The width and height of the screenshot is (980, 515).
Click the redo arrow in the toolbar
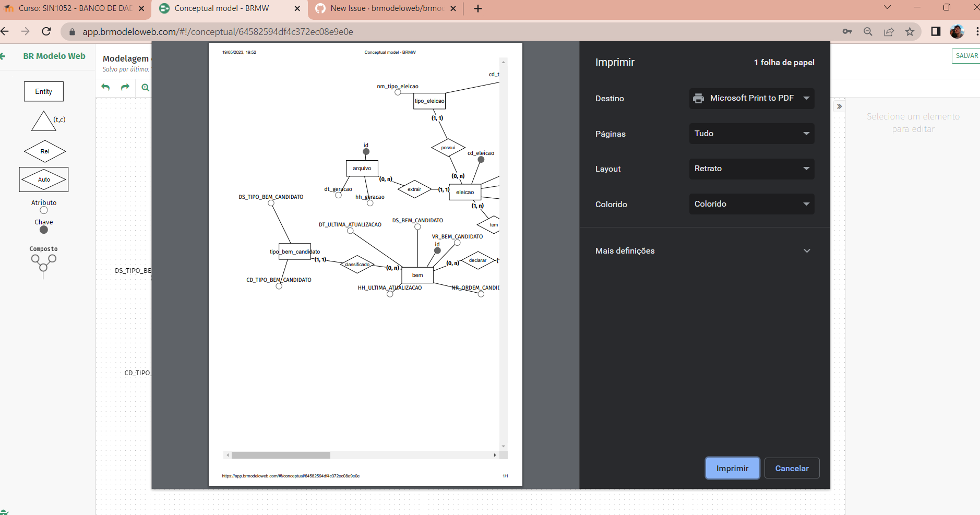click(x=125, y=88)
